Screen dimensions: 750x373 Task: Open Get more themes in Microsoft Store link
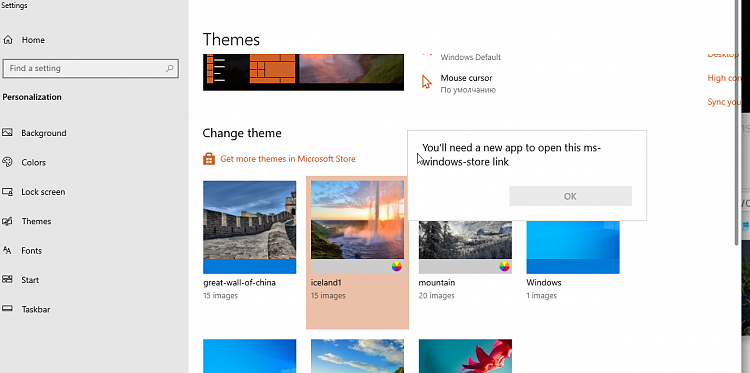287,159
